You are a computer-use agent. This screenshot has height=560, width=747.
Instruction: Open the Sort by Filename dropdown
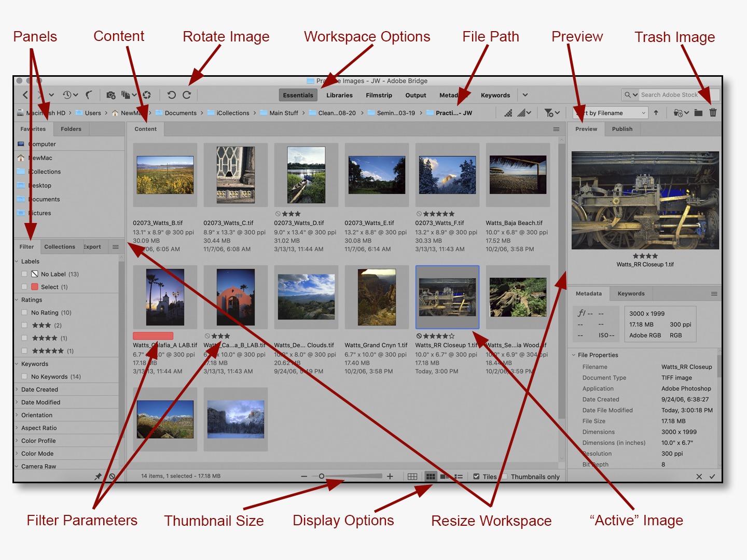(610, 113)
